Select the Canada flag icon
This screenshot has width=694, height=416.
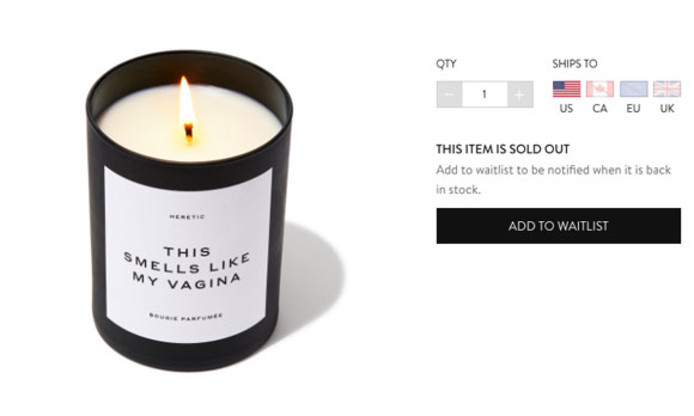[x=600, y=89]
